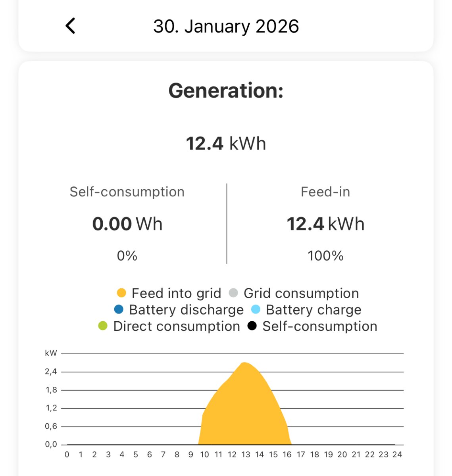Click the '30. January 2026' date title
Viewport: 452px width, 476px height.
[226, 27]
